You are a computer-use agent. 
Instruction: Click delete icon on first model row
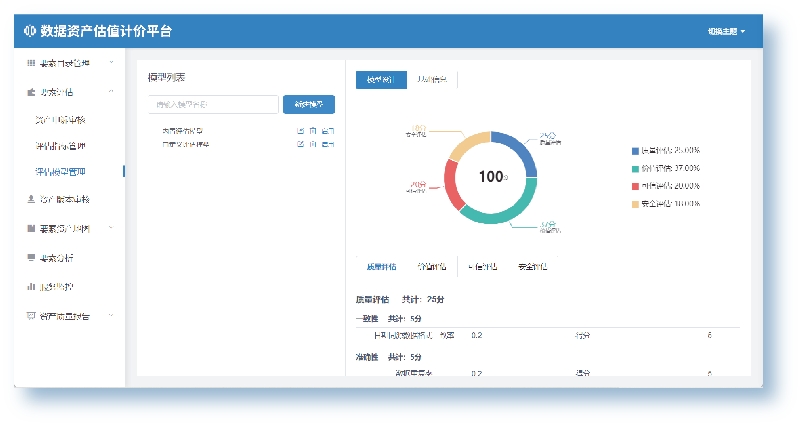click(329, 131)
